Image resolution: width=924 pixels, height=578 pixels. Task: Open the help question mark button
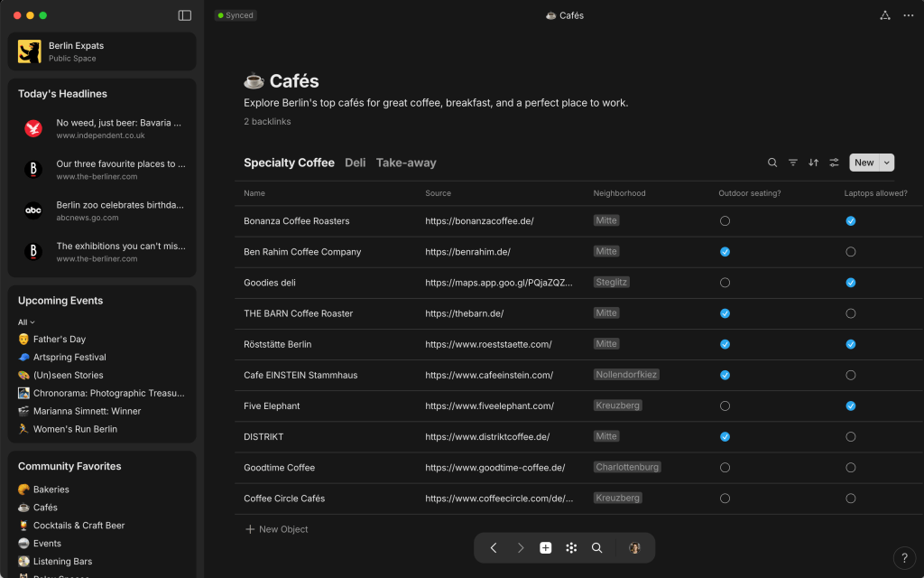pyautogui.click(x=904, y=557)
